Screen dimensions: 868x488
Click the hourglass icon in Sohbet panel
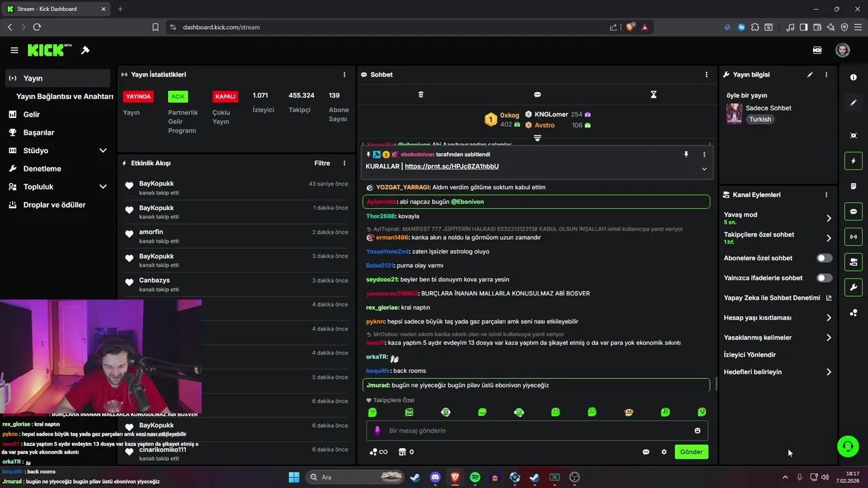654,95
